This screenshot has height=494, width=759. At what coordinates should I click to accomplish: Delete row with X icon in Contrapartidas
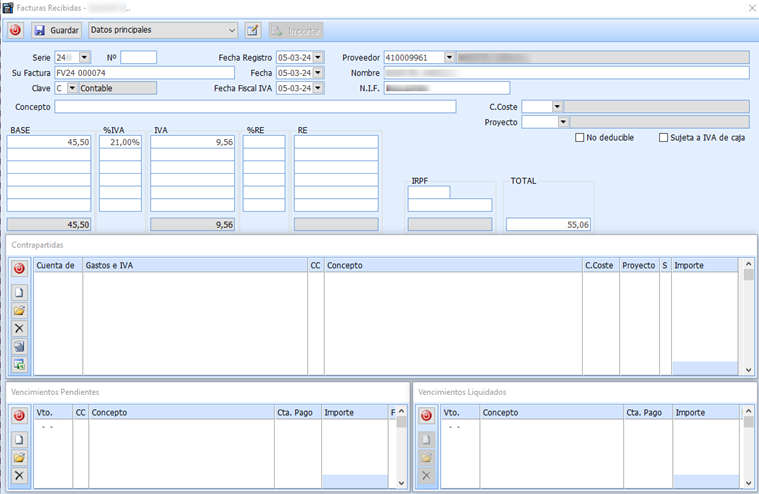click(x=19, y=328)
